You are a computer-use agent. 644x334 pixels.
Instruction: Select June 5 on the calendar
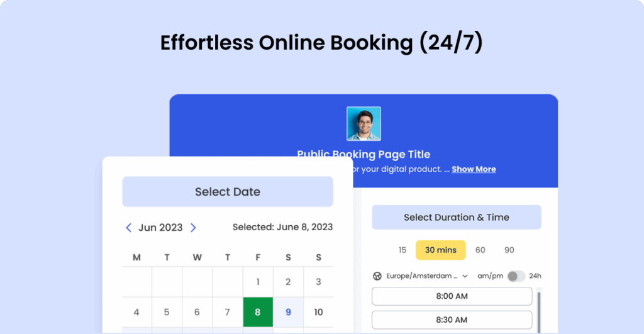pos(167,312)
